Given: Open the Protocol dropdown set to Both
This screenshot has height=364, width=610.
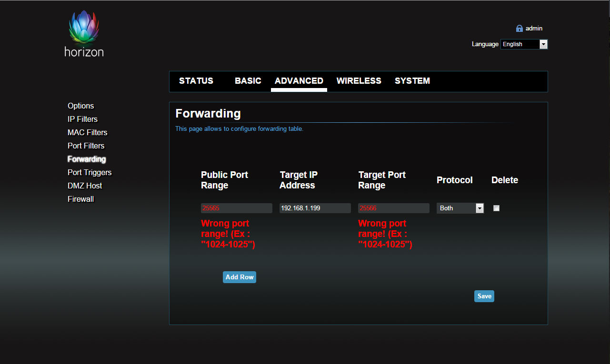Looking at the screenshot, I should click(x=460, y=208).
